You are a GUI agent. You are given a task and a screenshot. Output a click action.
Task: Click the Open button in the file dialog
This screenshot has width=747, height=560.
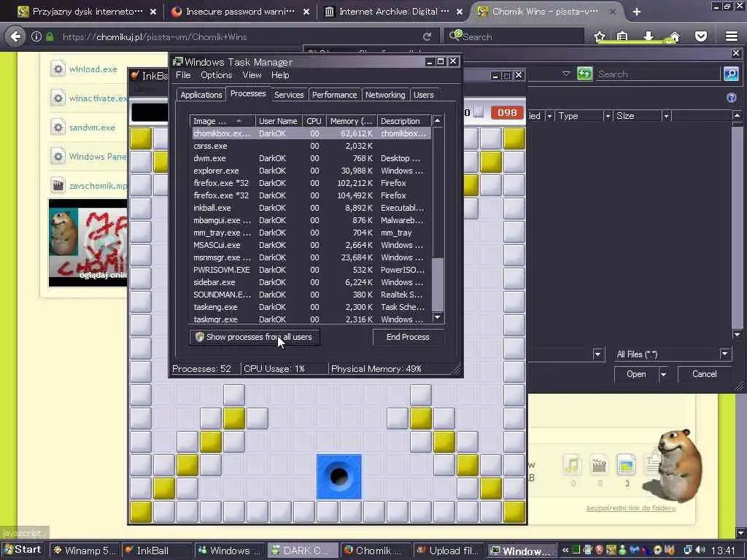[x=636, y=374]
